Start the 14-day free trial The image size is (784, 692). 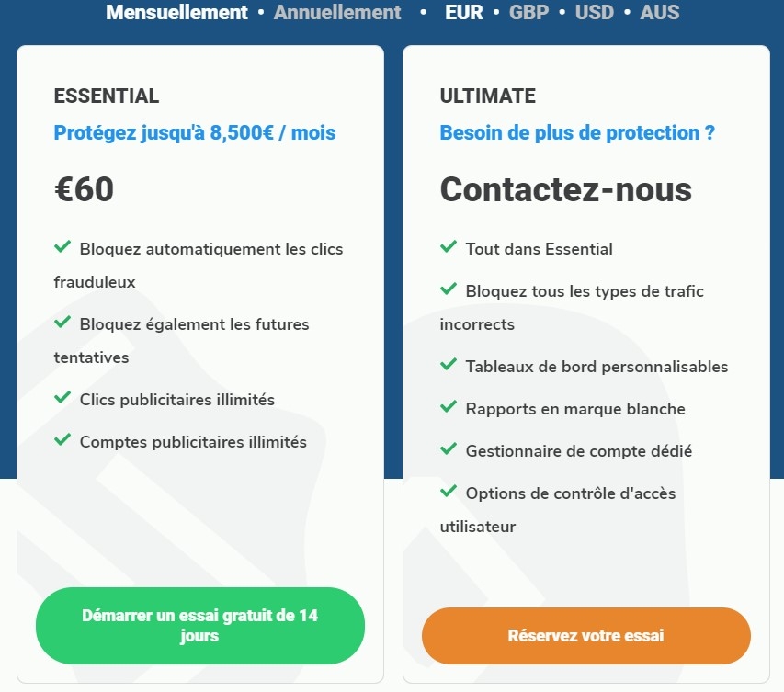coord(199,625)
